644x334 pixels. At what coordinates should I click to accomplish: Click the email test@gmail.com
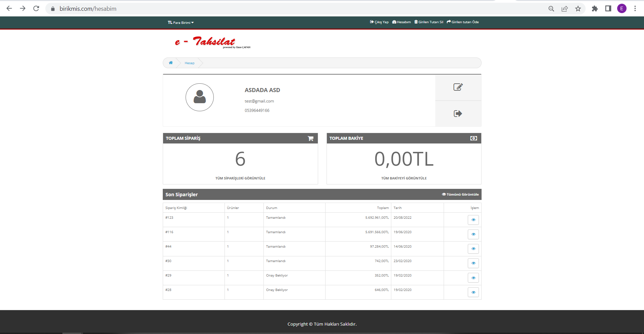[x=259, y=101]
